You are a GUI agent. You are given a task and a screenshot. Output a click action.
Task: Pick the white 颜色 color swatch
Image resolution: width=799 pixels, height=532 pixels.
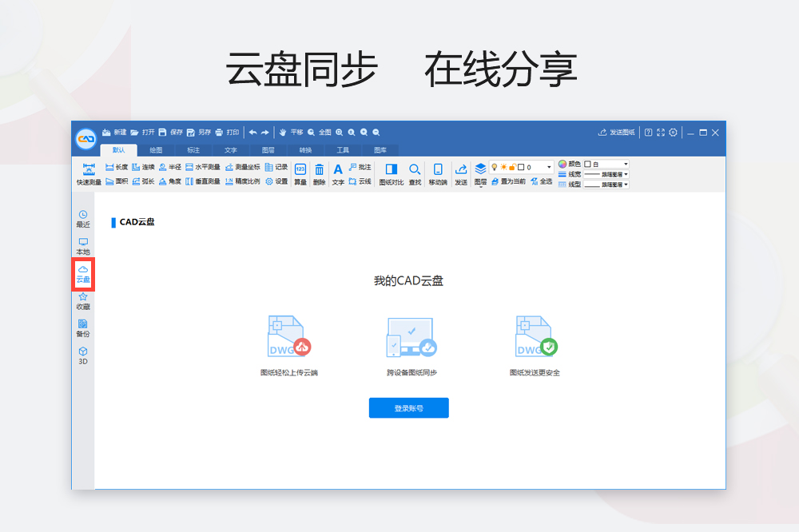(x=587, y=164)
